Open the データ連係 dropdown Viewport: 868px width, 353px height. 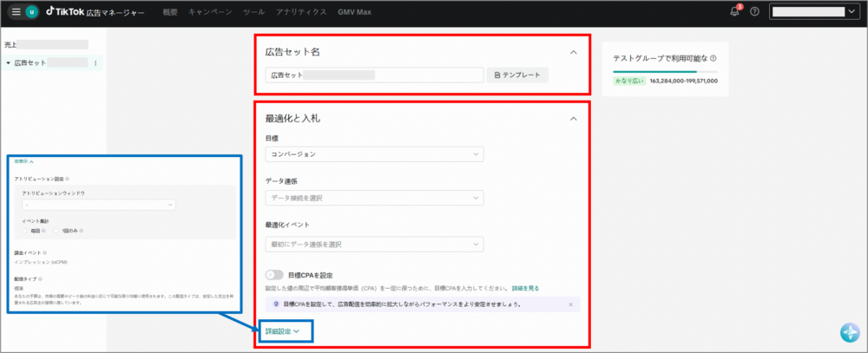[x=374, y=199]
